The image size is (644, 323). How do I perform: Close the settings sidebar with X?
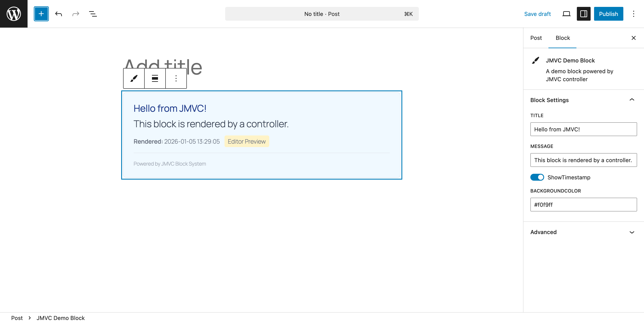click(633, 38)
